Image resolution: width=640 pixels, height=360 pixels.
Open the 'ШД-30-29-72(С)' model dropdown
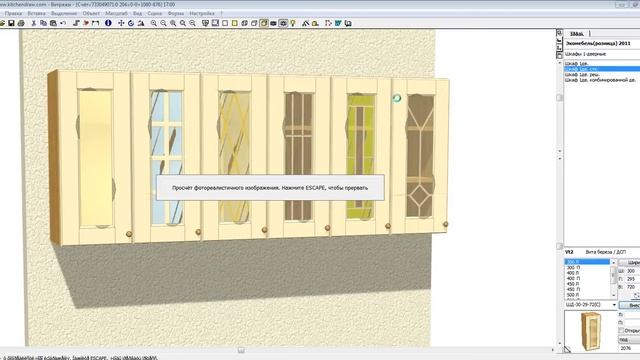pos(614,305)
